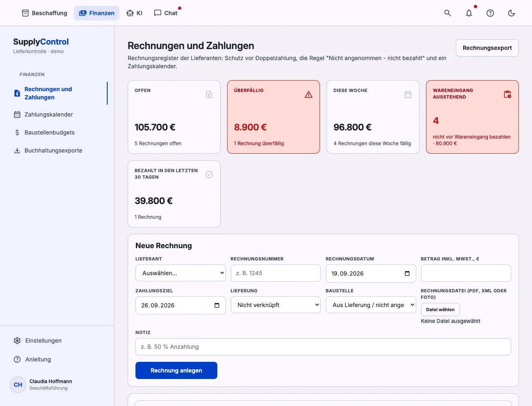Click the 96.800 € this-week amount
Screen dimensions: 532x406
click(x=352, y=127)
